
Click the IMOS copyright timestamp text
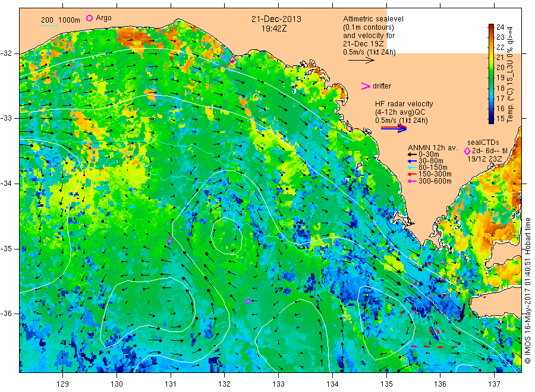click(x=527, y=291)
